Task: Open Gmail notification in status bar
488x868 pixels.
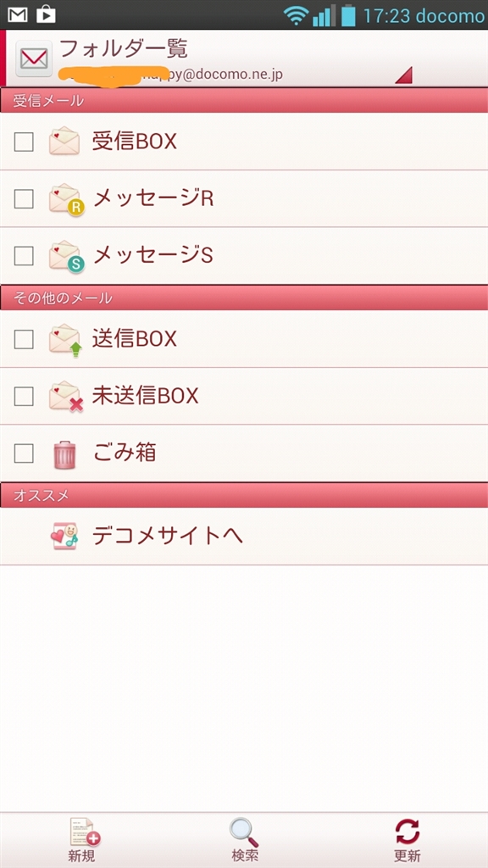Action: 18,15
